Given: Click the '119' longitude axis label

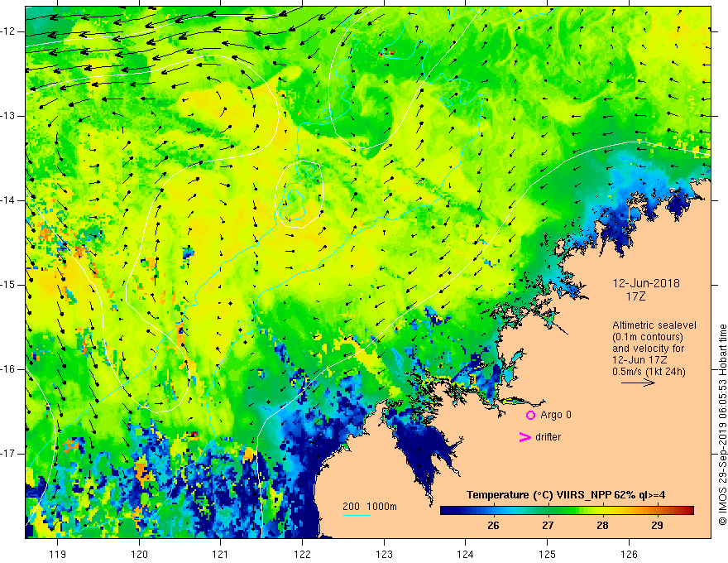Looking at the screenshot, I should pos(58,554).
